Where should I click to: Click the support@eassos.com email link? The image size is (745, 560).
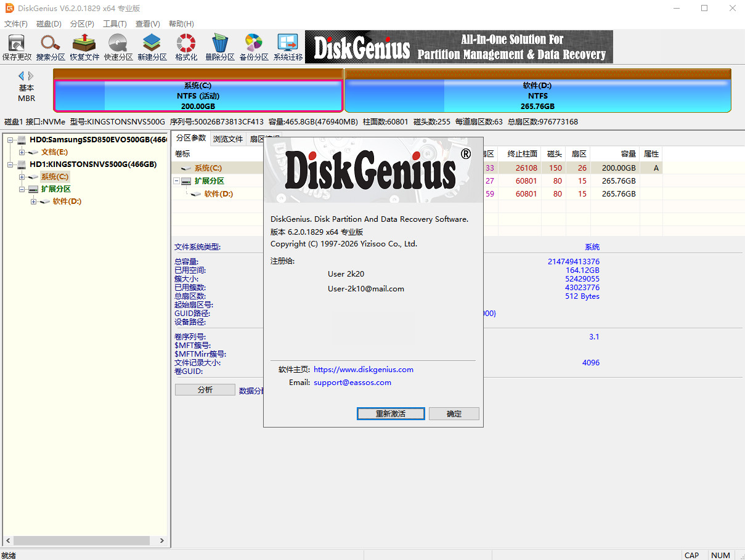(352, 383)
